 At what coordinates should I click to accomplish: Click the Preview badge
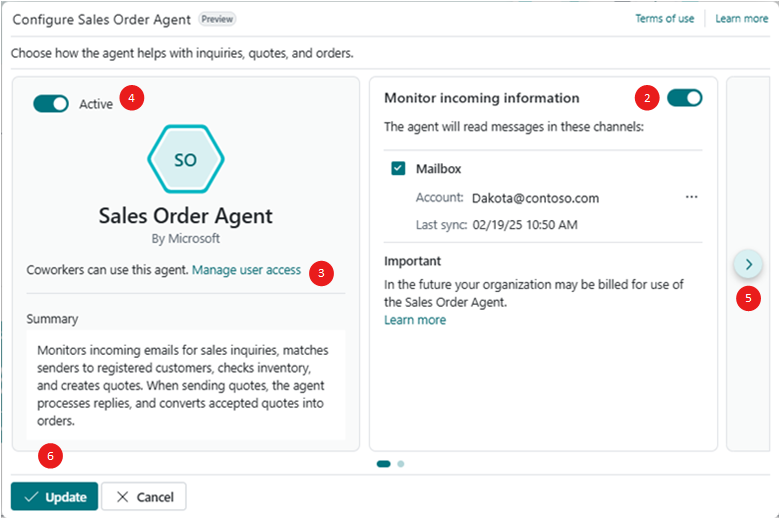coord(217,19)
